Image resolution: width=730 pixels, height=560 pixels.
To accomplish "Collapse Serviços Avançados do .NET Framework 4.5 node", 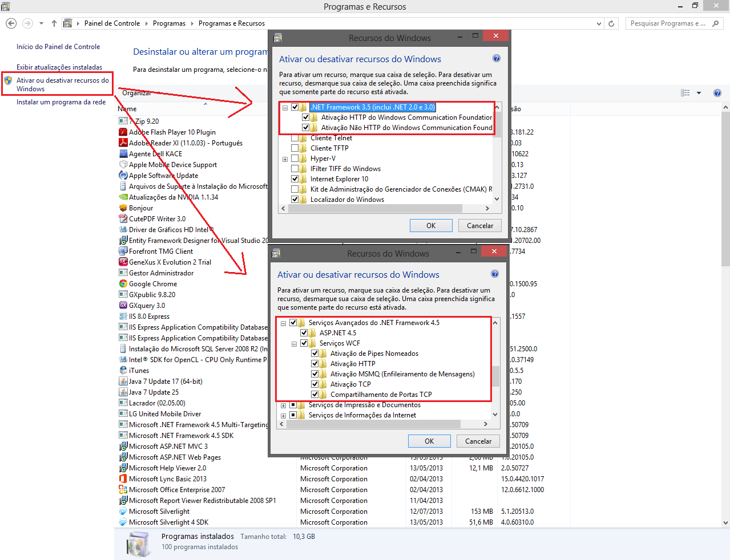I will point(283,323).
